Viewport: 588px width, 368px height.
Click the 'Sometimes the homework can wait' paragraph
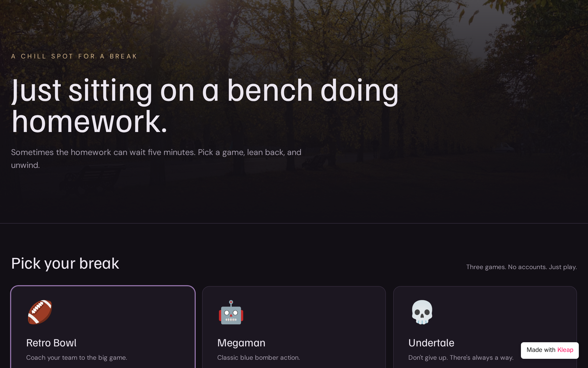click(x=156, y=159)
